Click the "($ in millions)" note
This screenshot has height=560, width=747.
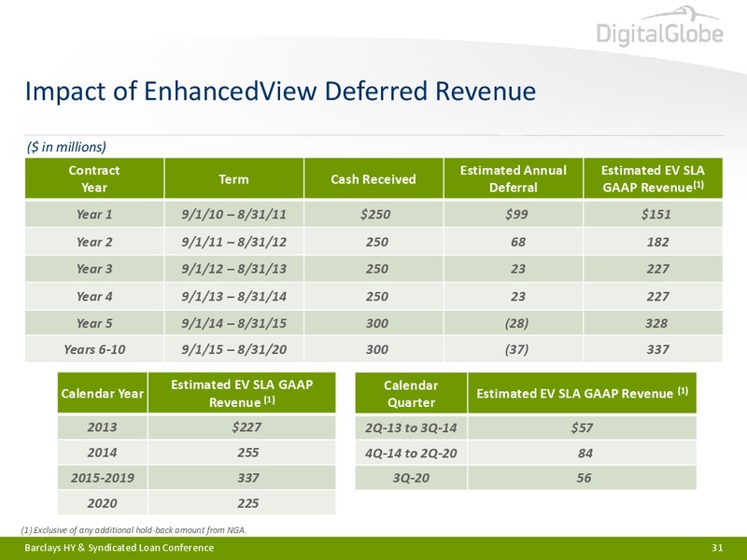66,147
